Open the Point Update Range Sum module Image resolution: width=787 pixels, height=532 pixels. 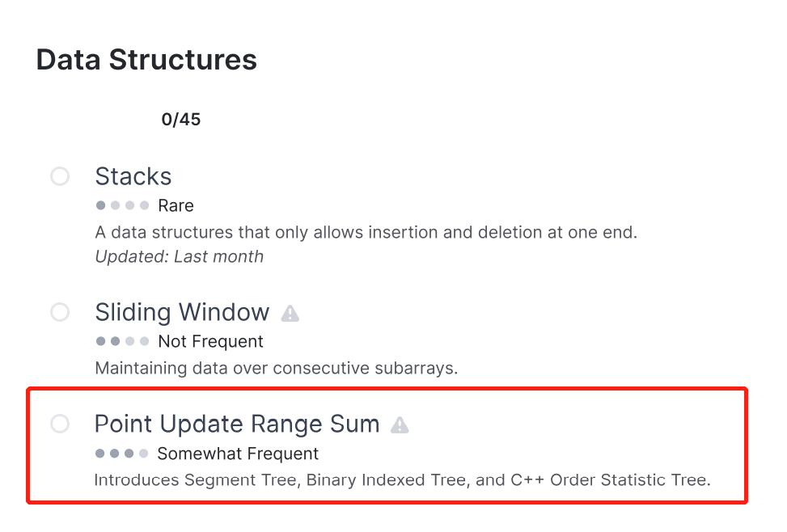[x=237, y=424]
